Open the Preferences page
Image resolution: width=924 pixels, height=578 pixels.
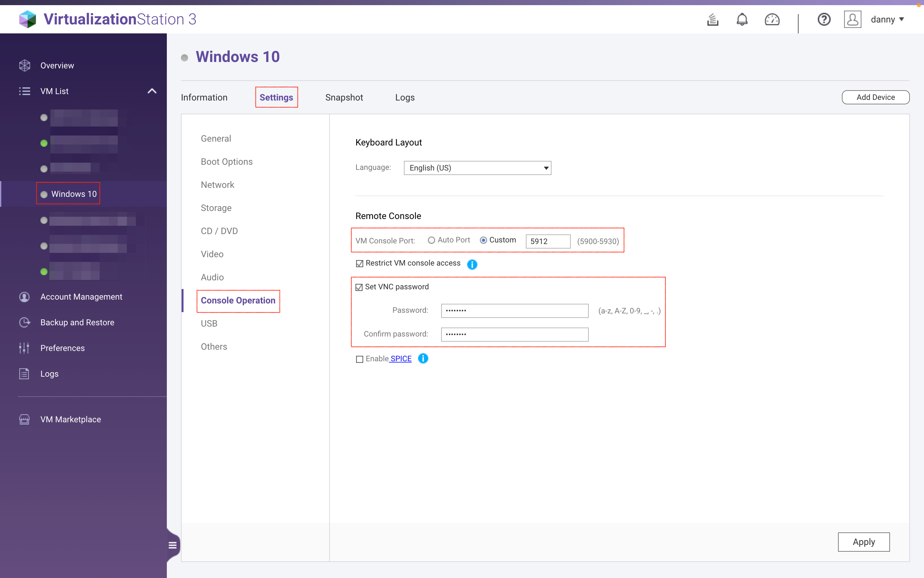point(63,348)
